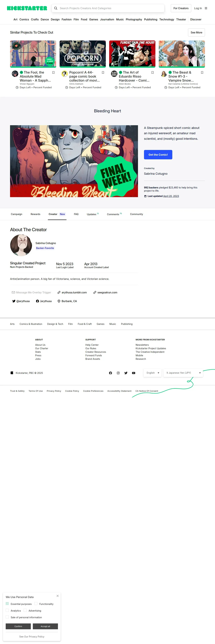
Task: Open The Beast & Snow project thumbnail
Action: point(182,54)
